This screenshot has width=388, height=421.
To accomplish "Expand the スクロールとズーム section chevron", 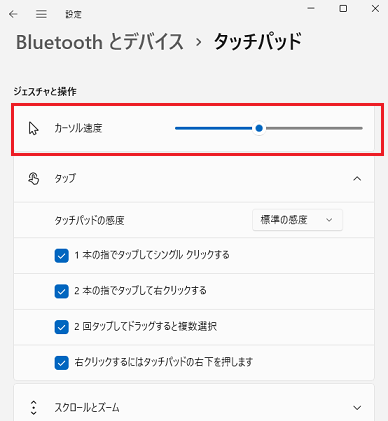I will point(357,408).
